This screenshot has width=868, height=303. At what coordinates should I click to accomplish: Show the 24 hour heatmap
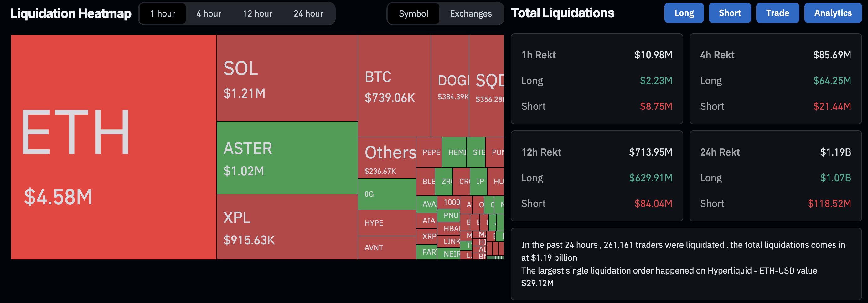[308, 13]
